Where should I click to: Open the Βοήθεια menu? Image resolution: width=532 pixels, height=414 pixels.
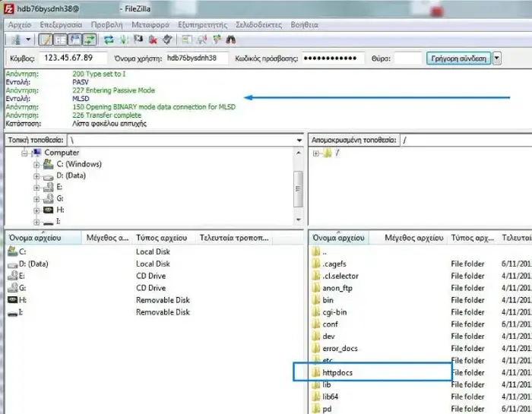(x=304, y=25)
